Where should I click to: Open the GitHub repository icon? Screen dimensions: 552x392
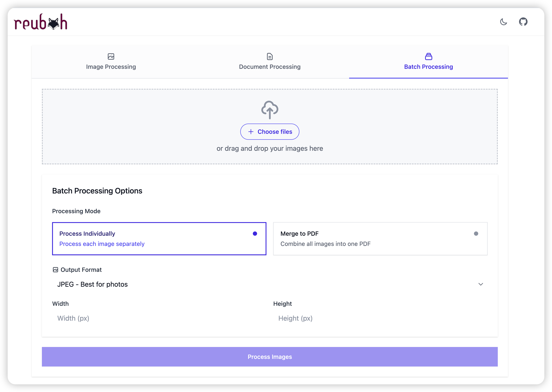click(x=523, y=22)
